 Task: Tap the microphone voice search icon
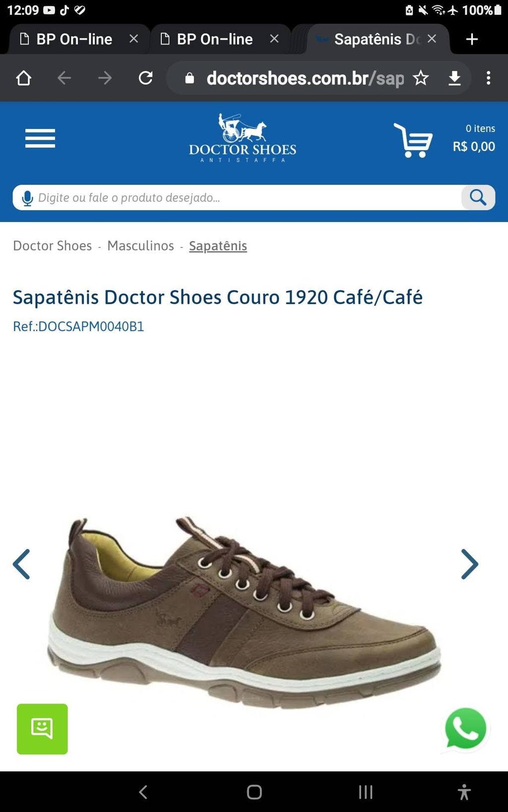click(x=27, y=198)
